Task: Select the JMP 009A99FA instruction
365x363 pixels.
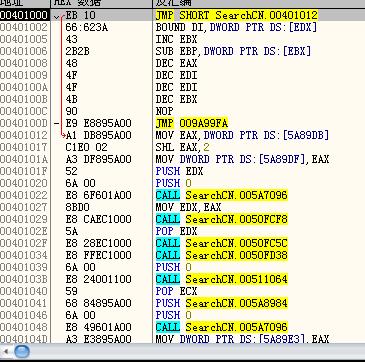Action: 192,123
